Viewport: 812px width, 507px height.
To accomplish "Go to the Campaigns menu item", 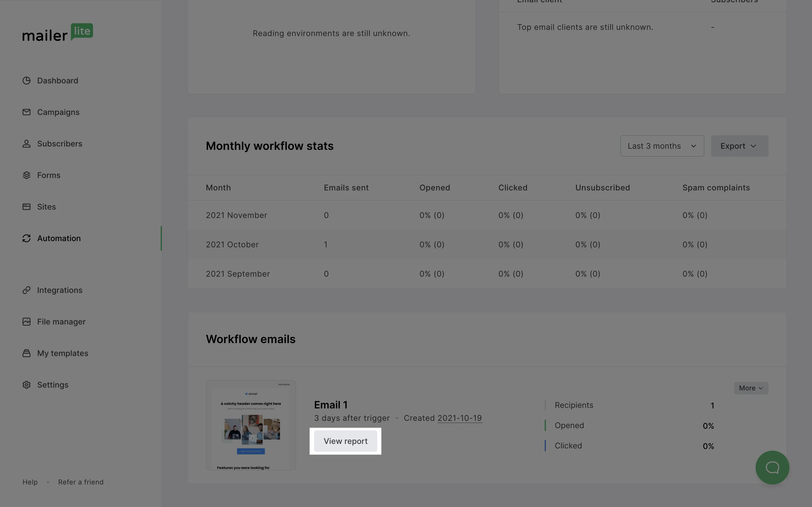I will coord(58,112).
